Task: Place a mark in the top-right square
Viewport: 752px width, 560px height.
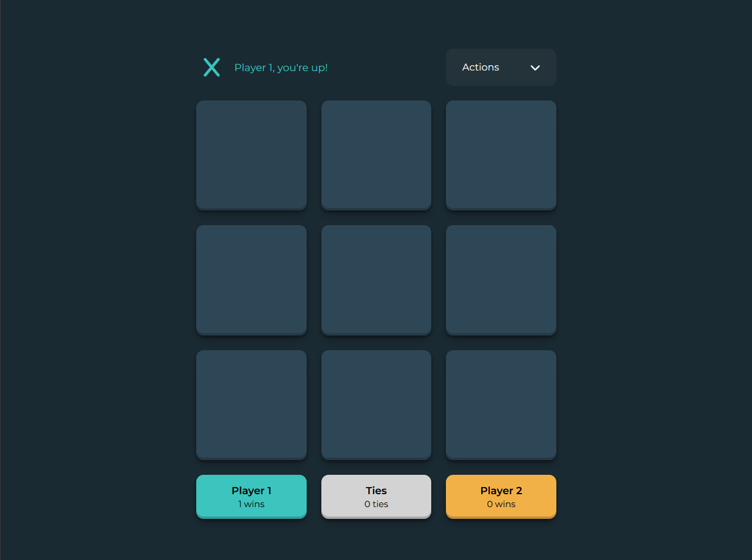Action: [501, 155]
